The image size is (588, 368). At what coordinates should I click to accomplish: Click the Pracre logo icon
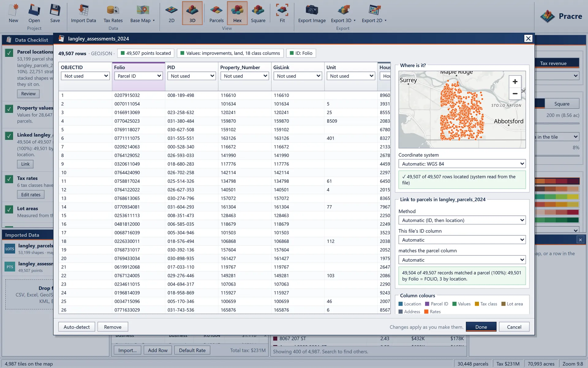548,16
